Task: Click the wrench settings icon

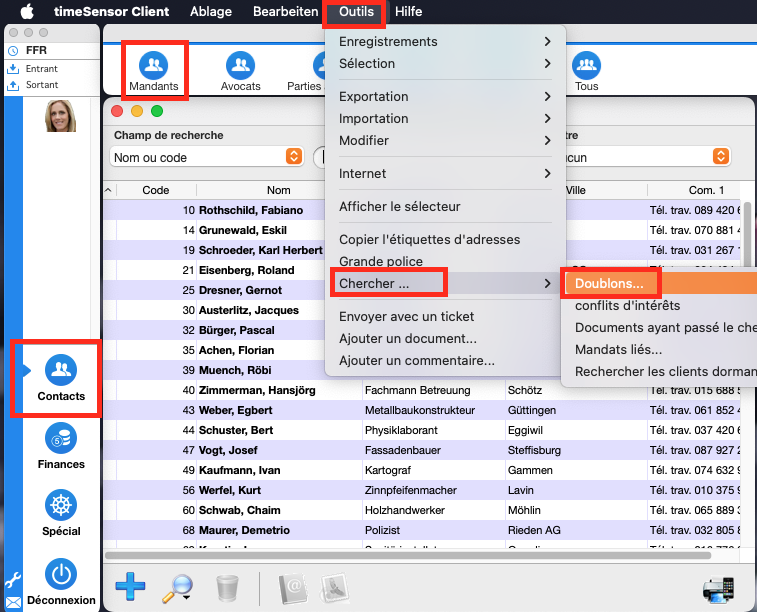Action: (13, 580)
